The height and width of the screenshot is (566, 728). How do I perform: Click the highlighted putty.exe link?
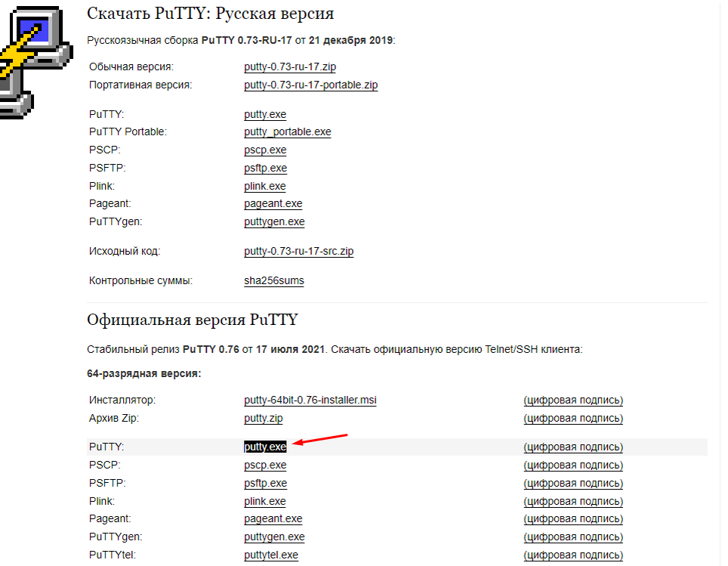pyautogui.click(x=265, y=447)
